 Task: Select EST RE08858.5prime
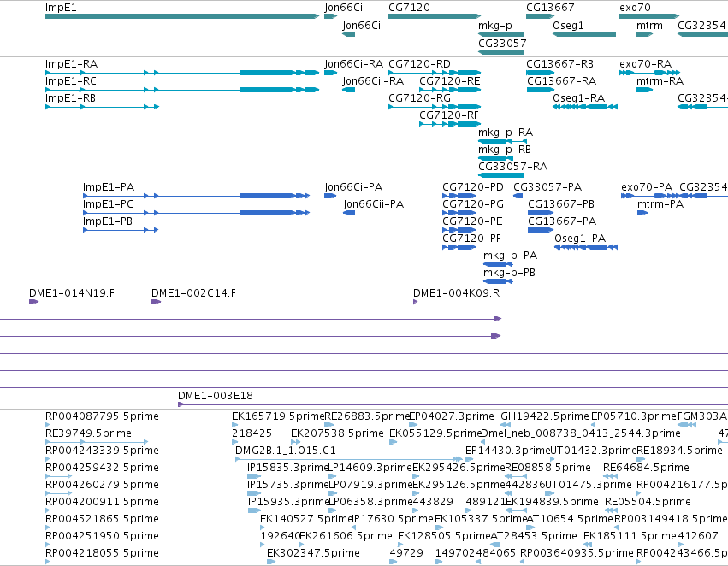pyautogui.click(x=515, y=476)
